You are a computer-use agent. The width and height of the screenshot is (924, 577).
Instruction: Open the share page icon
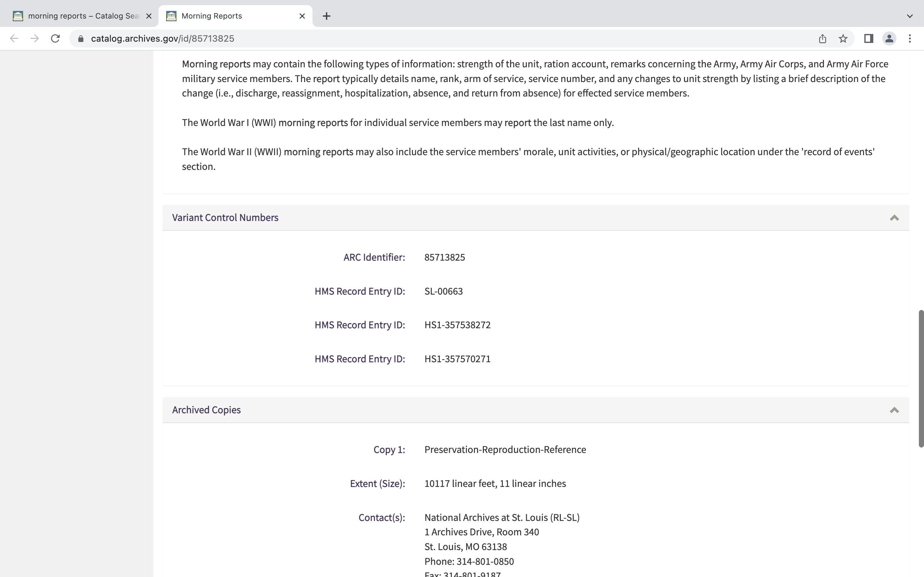pyautogui.click(x=822, y=38)
